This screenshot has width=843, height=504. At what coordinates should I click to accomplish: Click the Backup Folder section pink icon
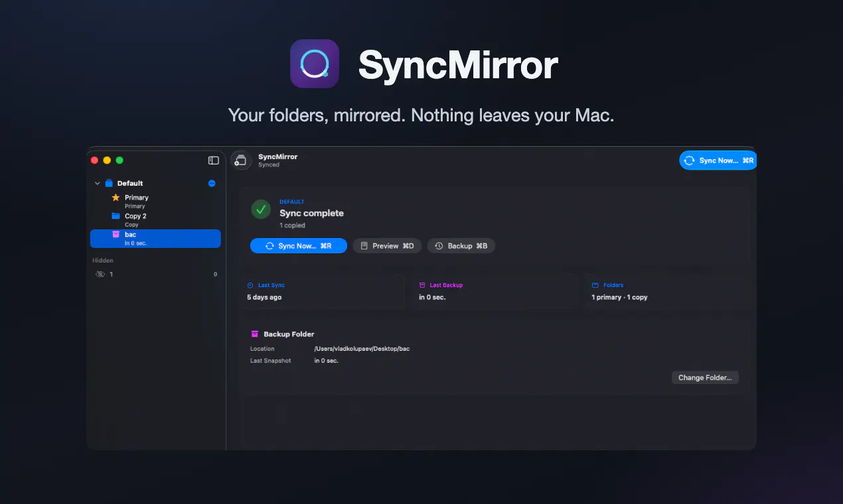click(x=254, y=334)
